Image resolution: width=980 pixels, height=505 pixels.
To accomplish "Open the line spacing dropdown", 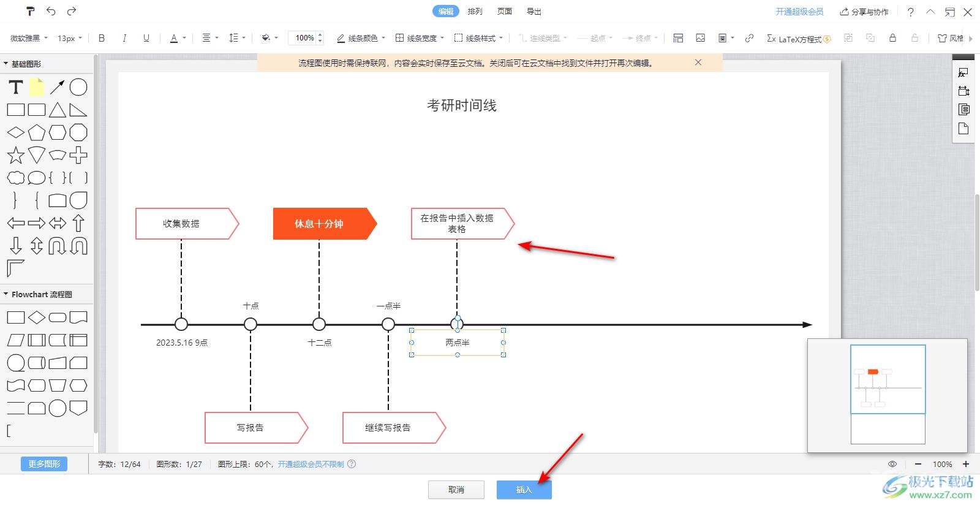I will [x=236, y=38].
